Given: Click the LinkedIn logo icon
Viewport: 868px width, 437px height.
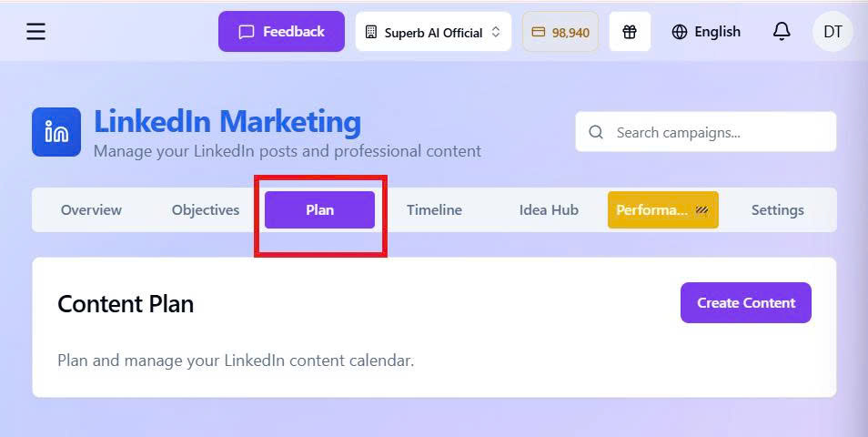Looking at the screenshot, I should pyautogui.click(x=56, y=132).
